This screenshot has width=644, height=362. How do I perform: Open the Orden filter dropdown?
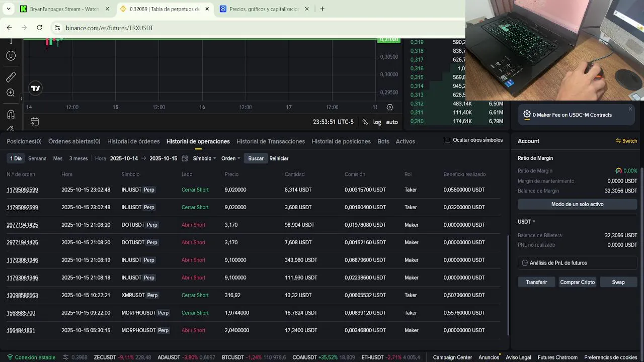[230, 158]
